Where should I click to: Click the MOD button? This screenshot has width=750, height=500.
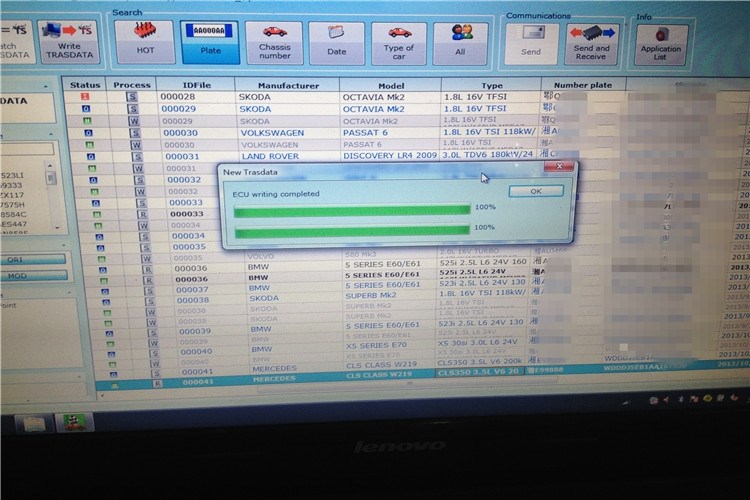[33, 276]
